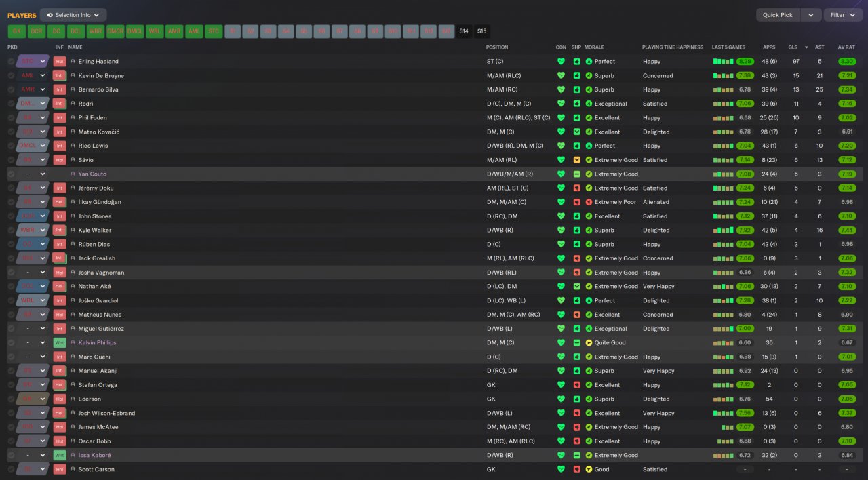Click the player icon beside Bernardo Silva
This screenshot has height=480, width=868.
(x=73, y=89)
